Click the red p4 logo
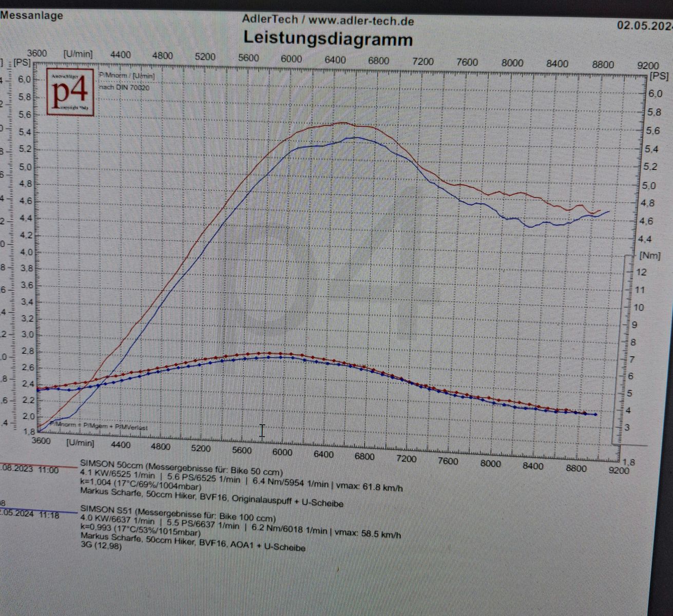The image size is (673, 616). 70,91
